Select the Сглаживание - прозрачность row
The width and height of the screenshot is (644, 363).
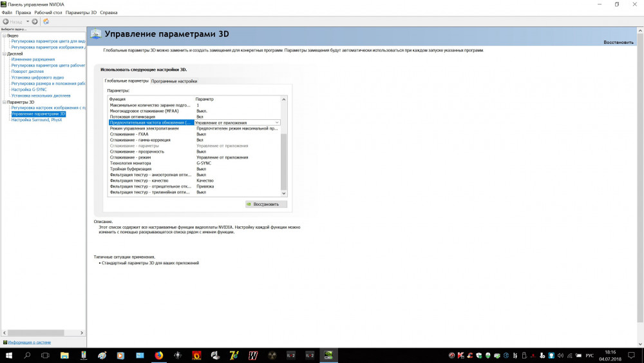click(x=194, y=152)
